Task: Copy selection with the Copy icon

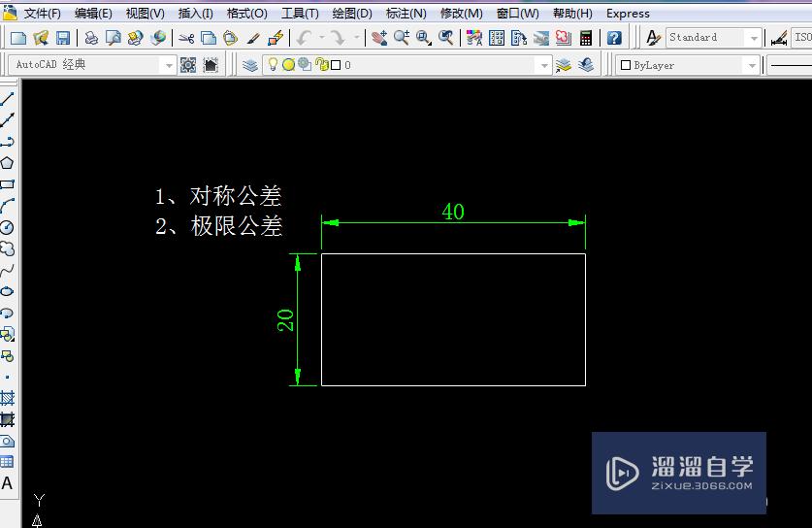Action: (x=209, y=38)
